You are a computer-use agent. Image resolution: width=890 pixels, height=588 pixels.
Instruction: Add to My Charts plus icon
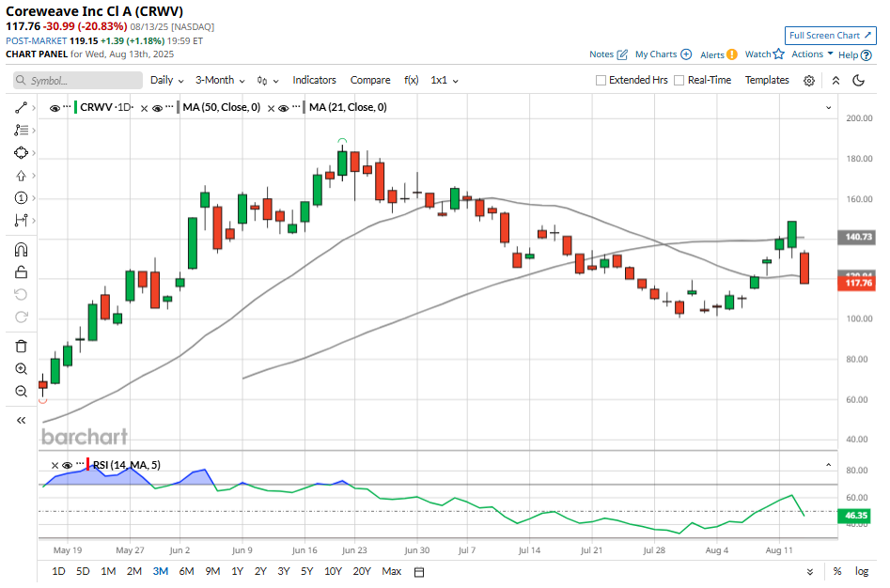click(686, 54)
